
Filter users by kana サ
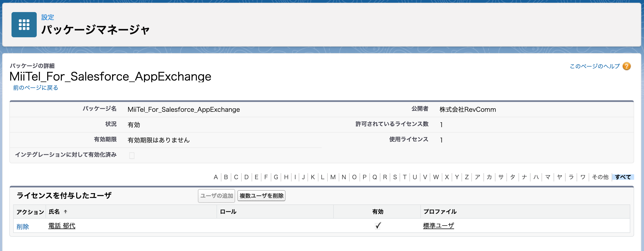click(x=501, y=177)
